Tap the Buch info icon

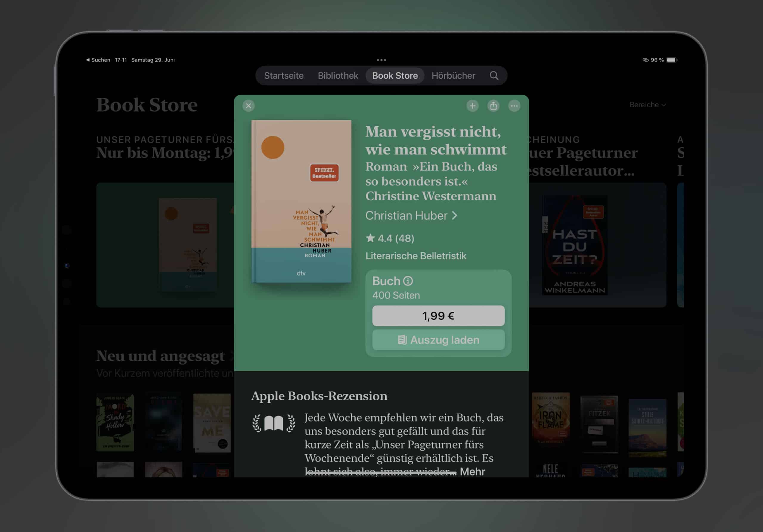pyautogui.click(x=408, y=281)
